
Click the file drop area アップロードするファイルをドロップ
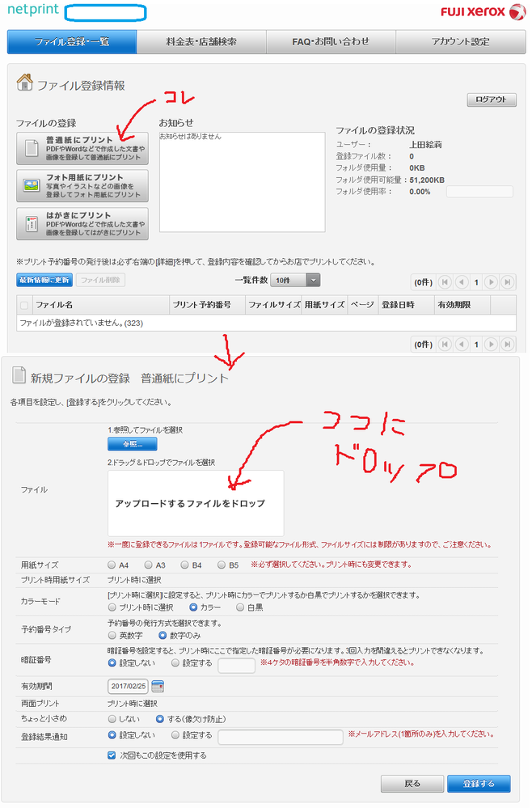[196, 503]
